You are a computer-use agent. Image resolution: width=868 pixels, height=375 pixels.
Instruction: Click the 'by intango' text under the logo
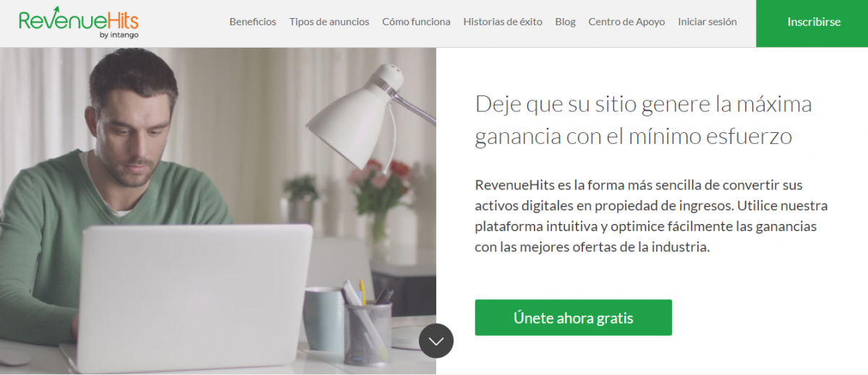(119, 35)
